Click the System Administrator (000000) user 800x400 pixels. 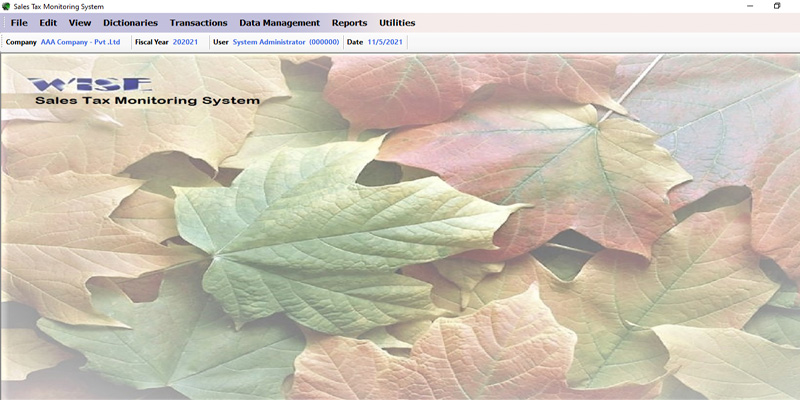pyautogui.click(x=286, y=43)
